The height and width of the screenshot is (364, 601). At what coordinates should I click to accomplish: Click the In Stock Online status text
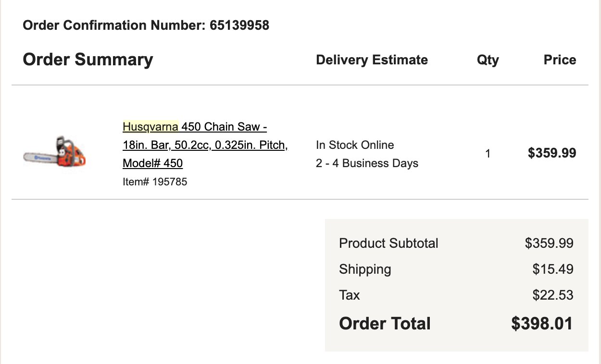[x=355, y=145]
